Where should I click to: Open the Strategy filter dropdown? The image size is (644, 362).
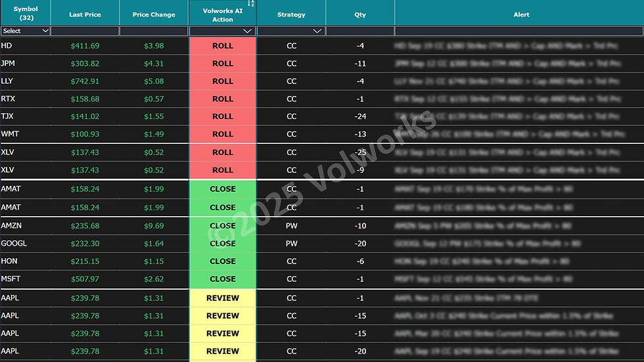click(x=290, y=31)
